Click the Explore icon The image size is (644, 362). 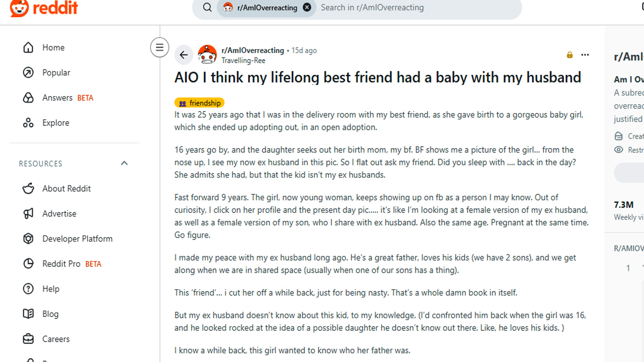[28, 123]
